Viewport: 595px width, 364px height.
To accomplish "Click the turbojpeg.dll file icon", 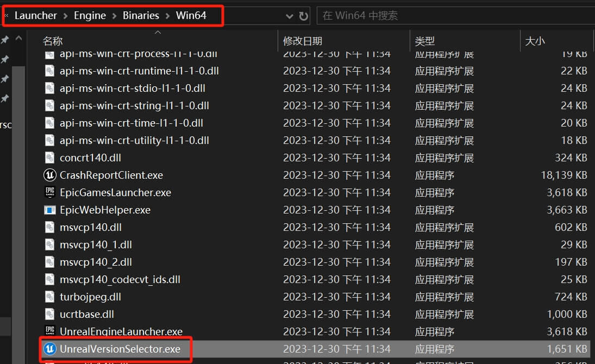I will click(x=49, y=297).
